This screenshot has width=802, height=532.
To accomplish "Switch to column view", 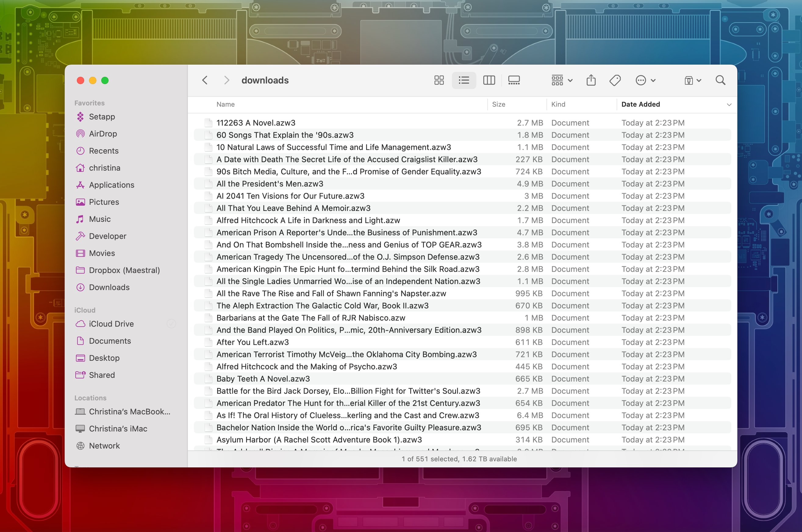I will [489, 80].
